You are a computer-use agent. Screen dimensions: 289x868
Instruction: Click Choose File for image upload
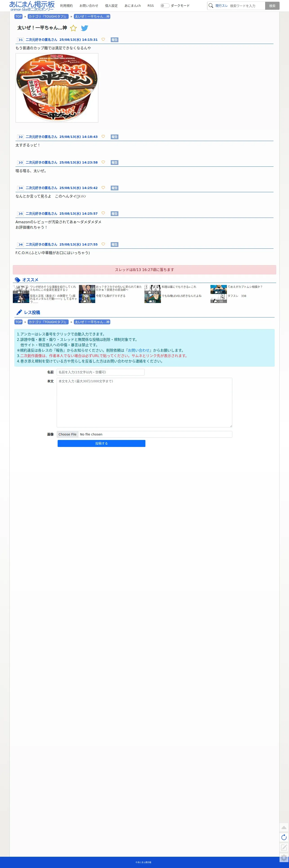[x=67, y=434]
